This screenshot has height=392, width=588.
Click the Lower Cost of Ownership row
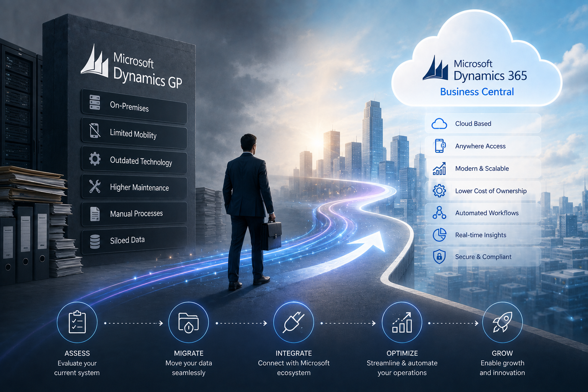coord(483,191)
